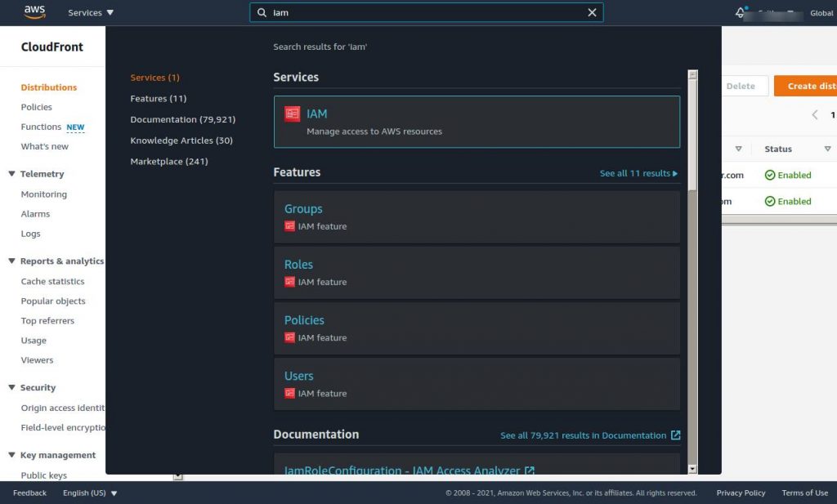837x504 pixels.
Task: Open Monitoring in sidebar
Action: pos(44,194)
